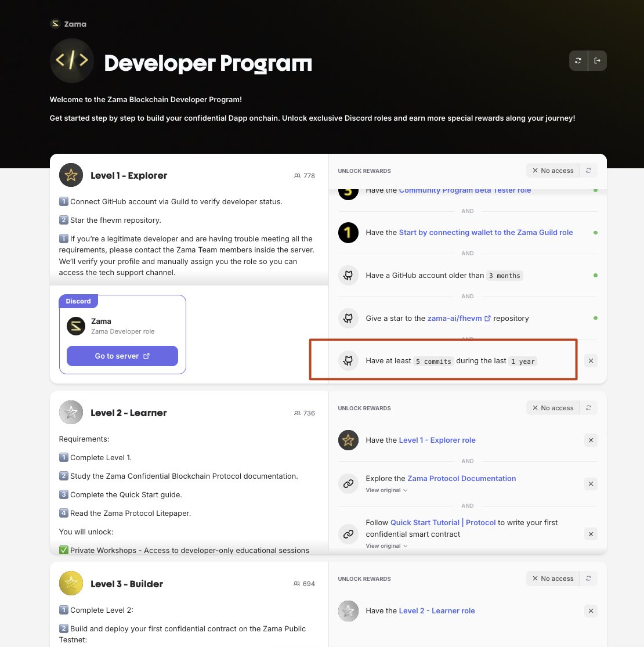Click link icon beside Quick Start Tutorial requirement
The height and width of the screenshot is (647, 644).
pyautogui.click(x=348, y=534)
